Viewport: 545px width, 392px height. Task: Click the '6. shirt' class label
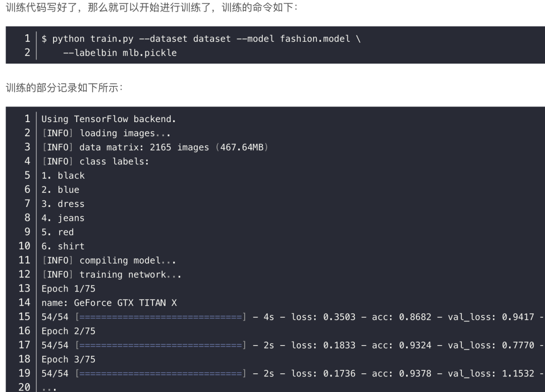pos(63,247)
